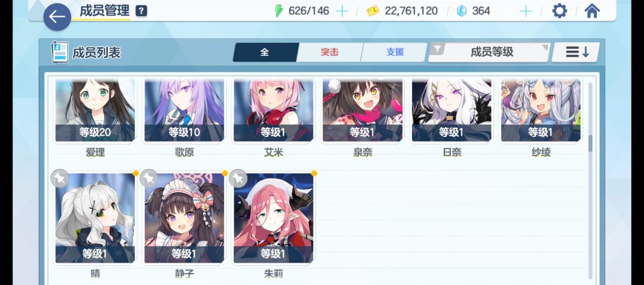Toggle the pin star on 晴
644x285 pixels.
tap(60, 178)
